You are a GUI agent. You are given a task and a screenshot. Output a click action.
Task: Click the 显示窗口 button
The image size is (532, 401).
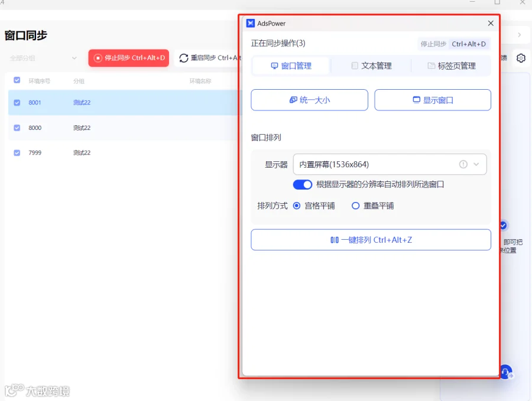(433, 100)
